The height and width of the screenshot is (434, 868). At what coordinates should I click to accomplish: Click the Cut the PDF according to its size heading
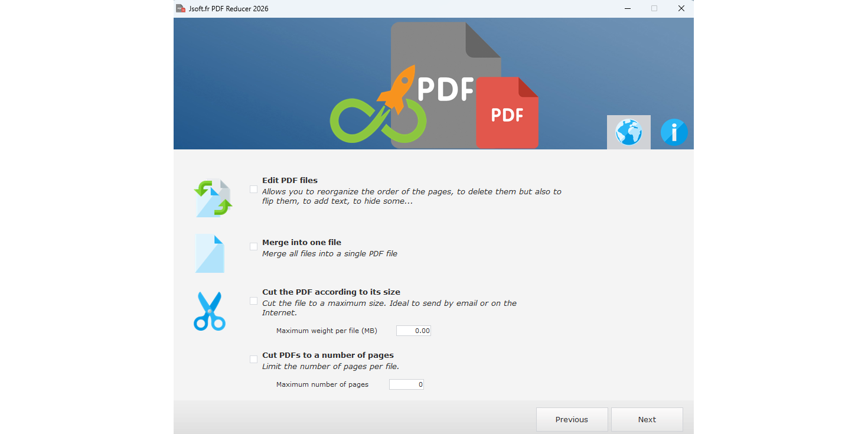pyautogui.click(x=331, y=292)
